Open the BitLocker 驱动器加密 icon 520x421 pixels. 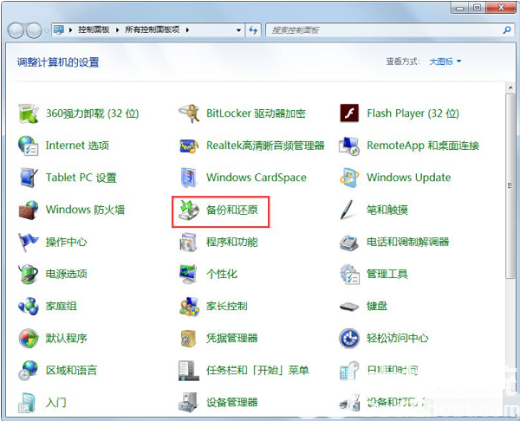(189, 113)
